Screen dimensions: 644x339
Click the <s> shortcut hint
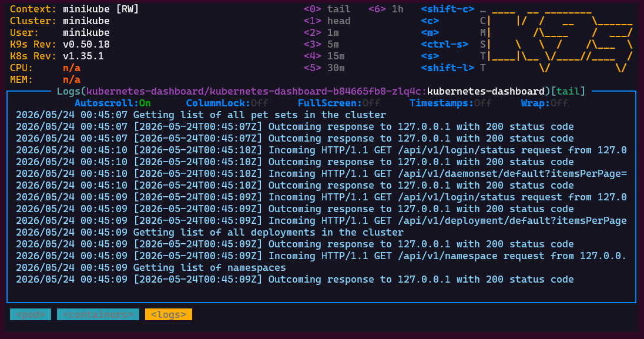(x=430, y=56)
